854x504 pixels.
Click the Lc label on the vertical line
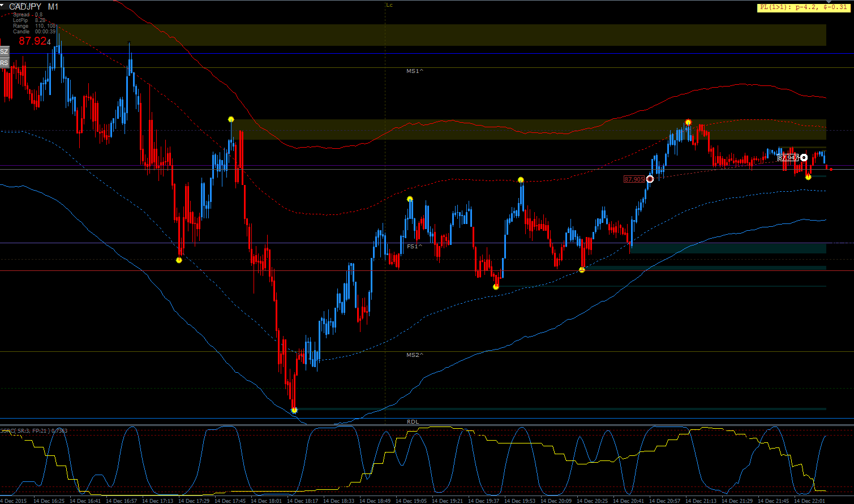pyautogui.click(x=389, y=5)
